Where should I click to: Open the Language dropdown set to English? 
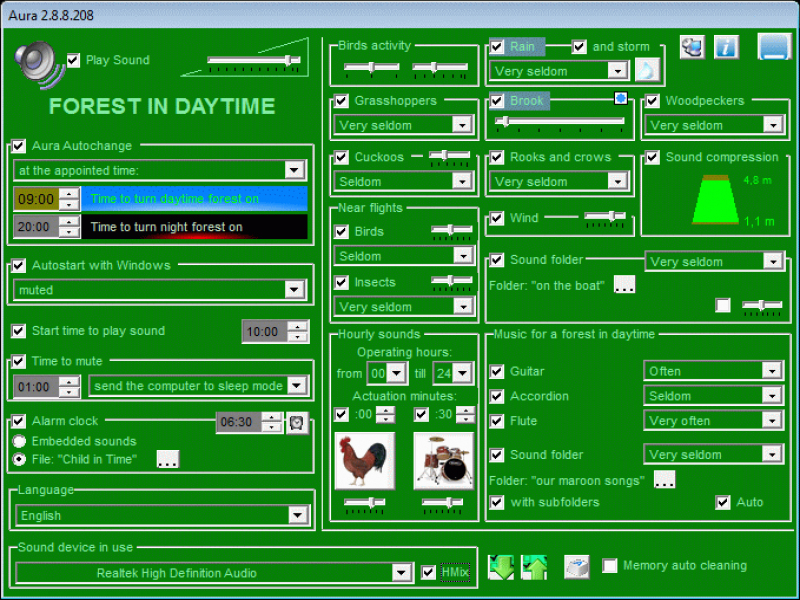[x=297, y=515]
